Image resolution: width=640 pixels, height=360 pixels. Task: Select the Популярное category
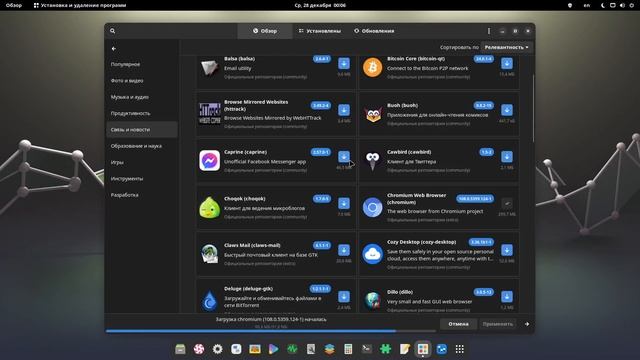pyautogui.click(x=142, y=64)
